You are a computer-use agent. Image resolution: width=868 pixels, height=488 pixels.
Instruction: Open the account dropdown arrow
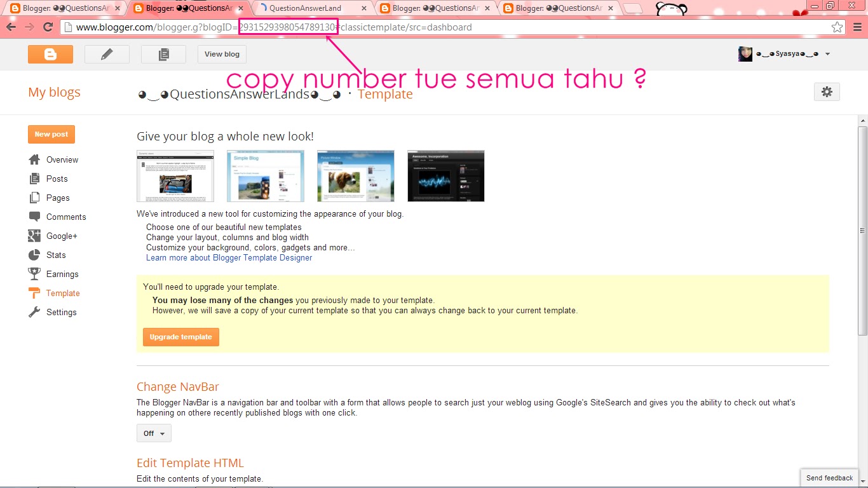[x=827, y=54]
